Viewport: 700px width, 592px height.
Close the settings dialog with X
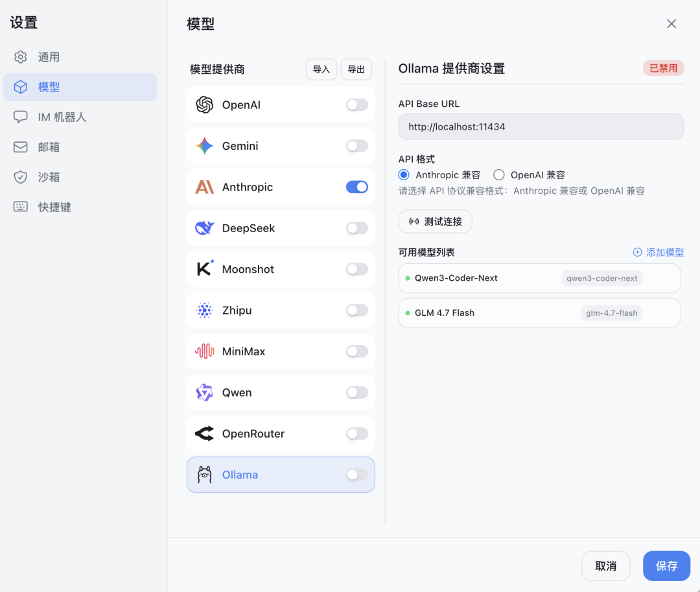pyautogui.click(x=671, y=23)
